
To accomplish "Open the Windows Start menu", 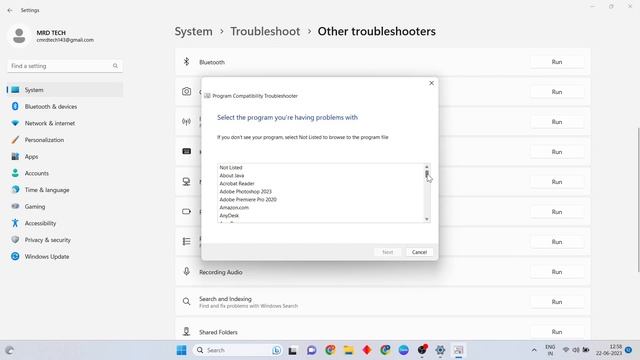I will pyautogui.click(x=182, y=350).
